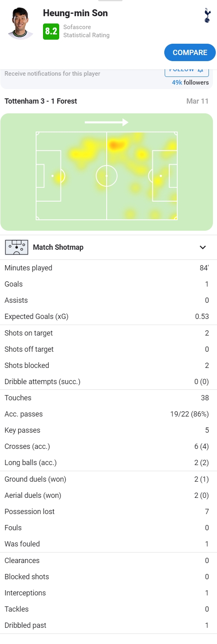Click the Heung-min Son name heading
This screenshot has height=644, width=217.
pos(75,13)
